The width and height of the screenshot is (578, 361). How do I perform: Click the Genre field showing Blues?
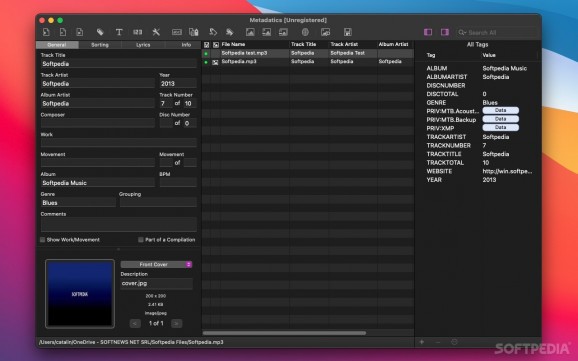(x=78, y=203)
